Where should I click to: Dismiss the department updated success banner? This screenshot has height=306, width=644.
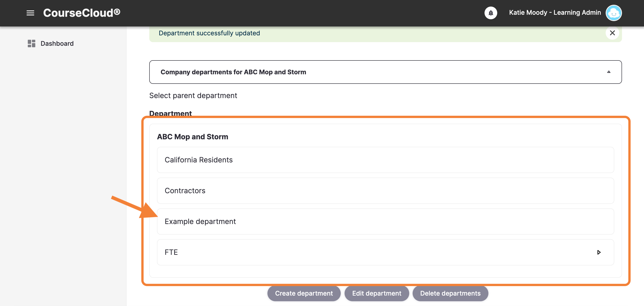point(612,33)
